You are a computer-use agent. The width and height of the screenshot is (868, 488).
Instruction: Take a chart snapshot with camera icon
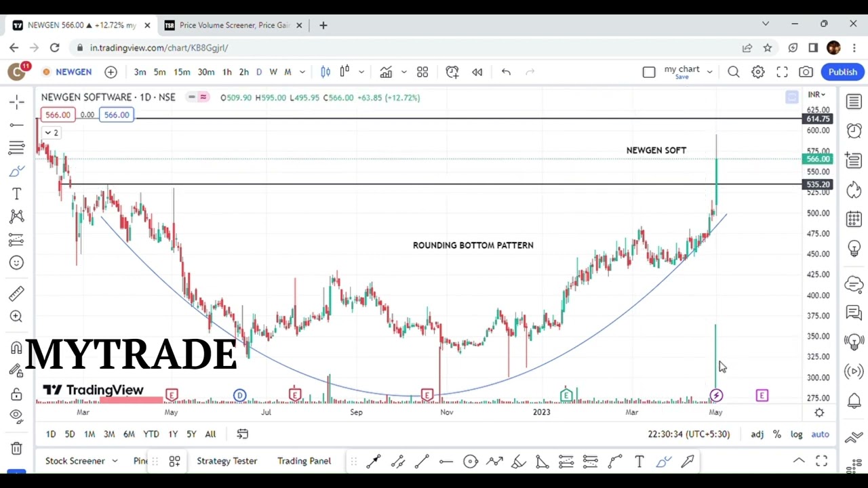click(806, 72)
